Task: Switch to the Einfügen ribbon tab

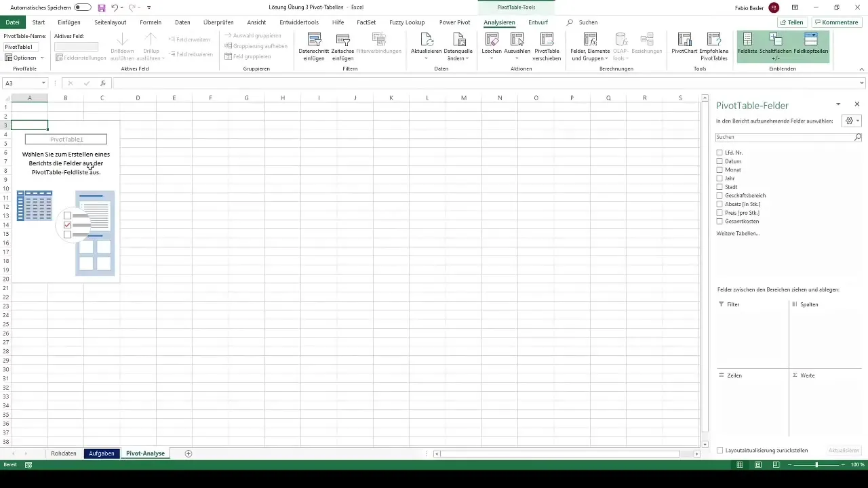Action: 69,22
